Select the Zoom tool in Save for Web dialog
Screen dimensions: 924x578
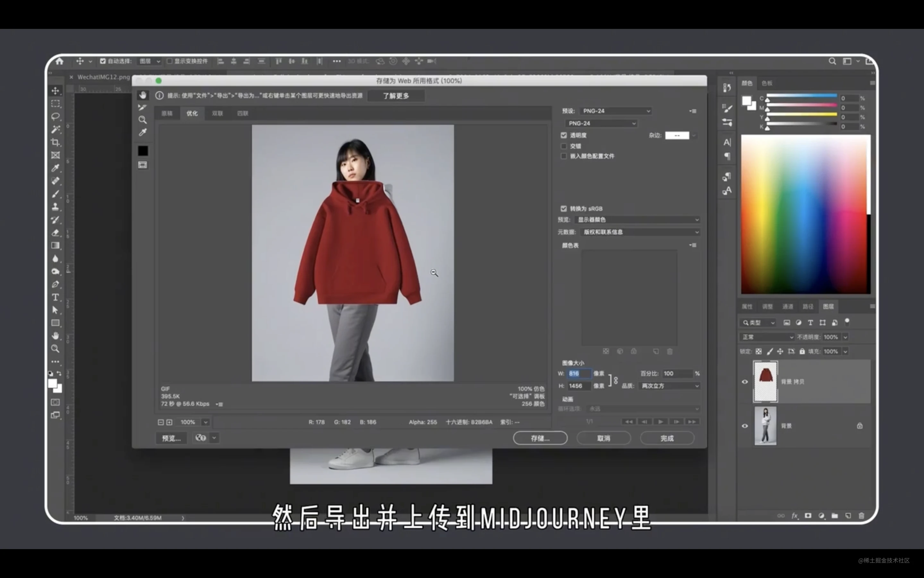tap(143, 120)
